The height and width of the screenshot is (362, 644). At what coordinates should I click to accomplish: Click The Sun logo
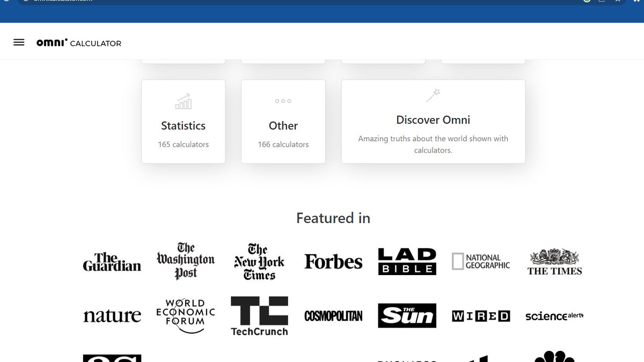(407, 316)
